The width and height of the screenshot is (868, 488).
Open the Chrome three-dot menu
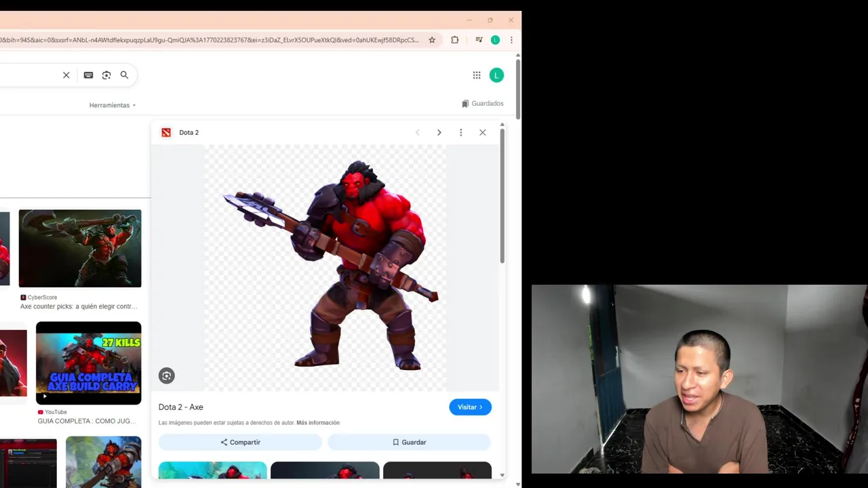click(511, 40)
